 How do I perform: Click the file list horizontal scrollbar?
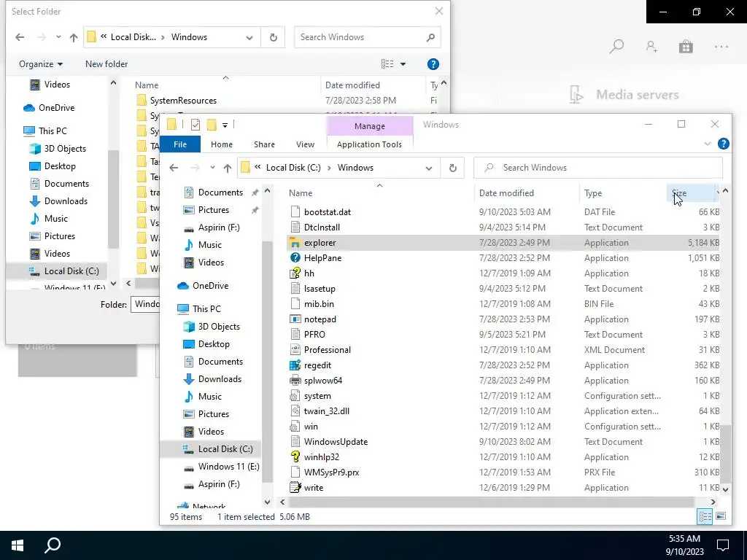491,502
